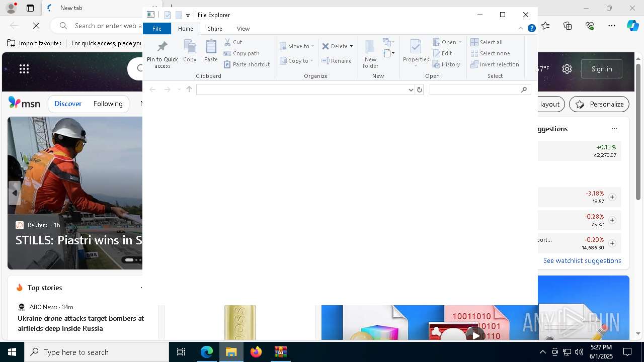Image resolution: width=644 pixels, height=362 pixels.
Task: Select the Discover tab on MSN
Action: [x=68, y=104]
